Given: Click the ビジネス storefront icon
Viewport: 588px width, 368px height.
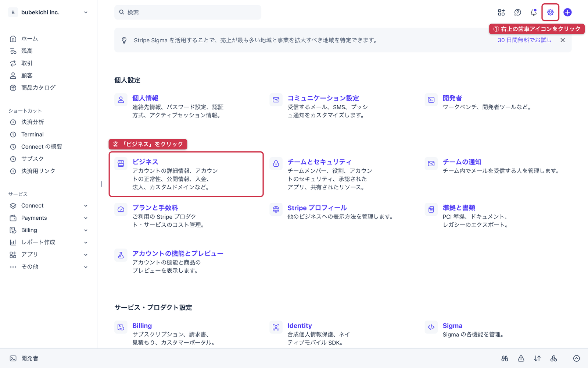Looking at the screenshot, I should pyautogui.click(x=121, y=163).
